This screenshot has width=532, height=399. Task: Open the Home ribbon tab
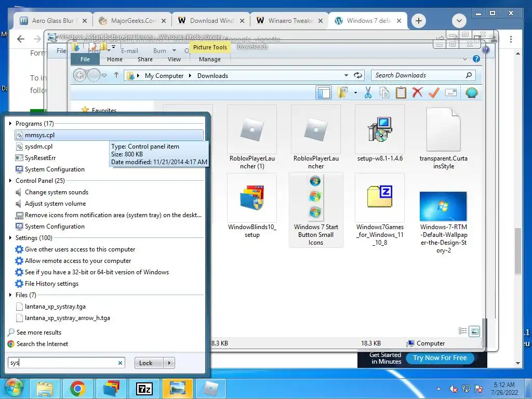click(115, 59)
